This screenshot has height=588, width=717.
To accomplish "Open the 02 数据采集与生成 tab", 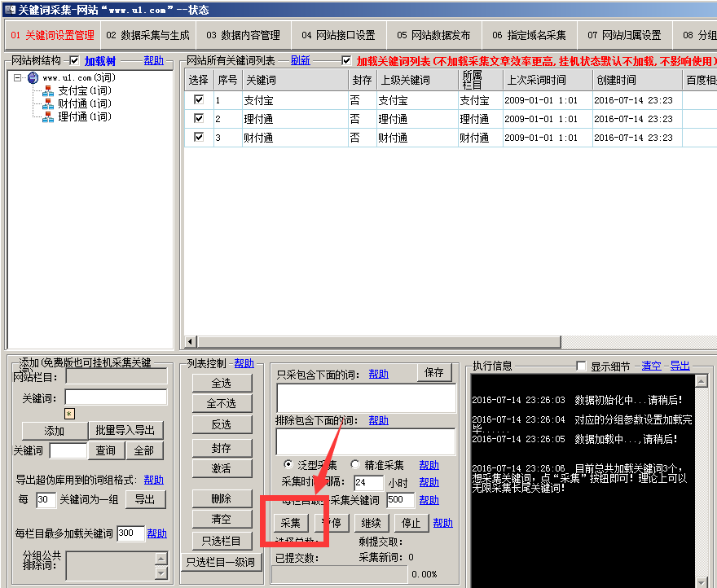I will click(147, 35).
